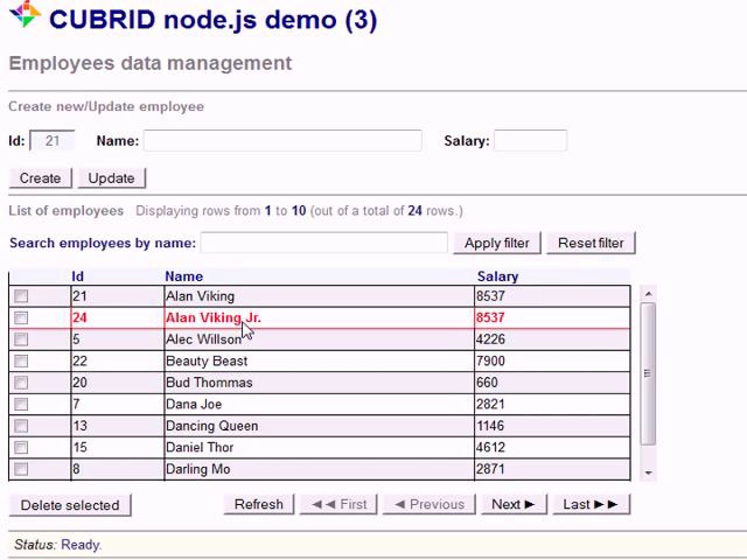Viewport: 747px width, 560px height.
Task: Focus the employee Name input field
Action: click(x=283, y=141)
